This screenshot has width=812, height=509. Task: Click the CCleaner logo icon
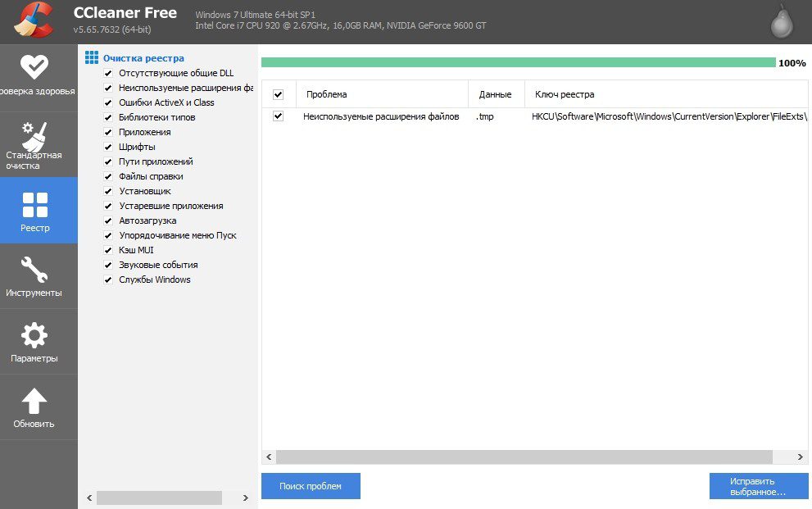[34, 20]
